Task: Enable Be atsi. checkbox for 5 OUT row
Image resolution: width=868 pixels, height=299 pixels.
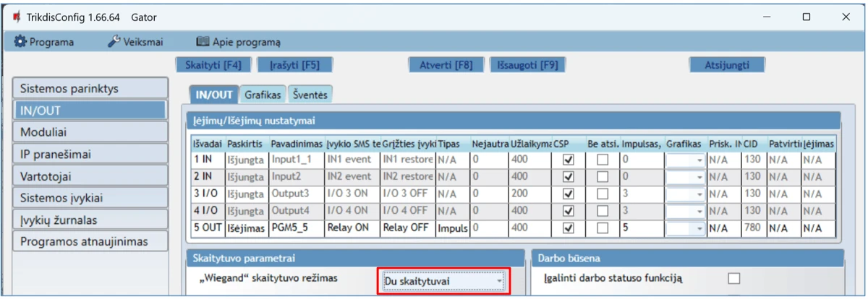Action: coord(602,228)
